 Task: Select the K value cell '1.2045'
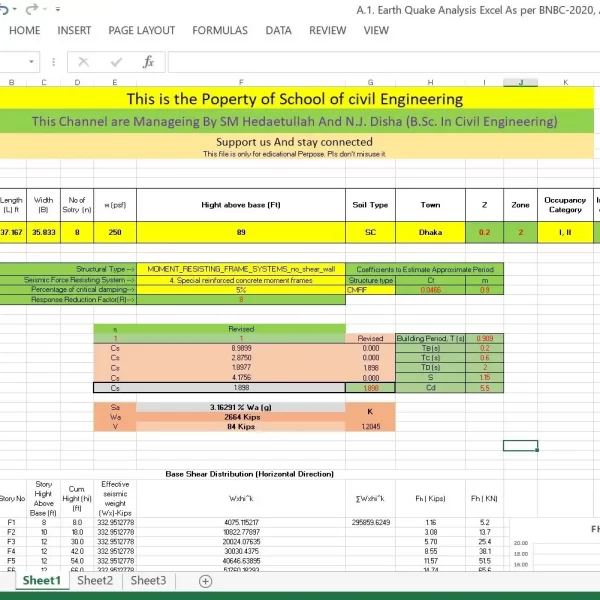pyautogui.click(x=370, y=426)
